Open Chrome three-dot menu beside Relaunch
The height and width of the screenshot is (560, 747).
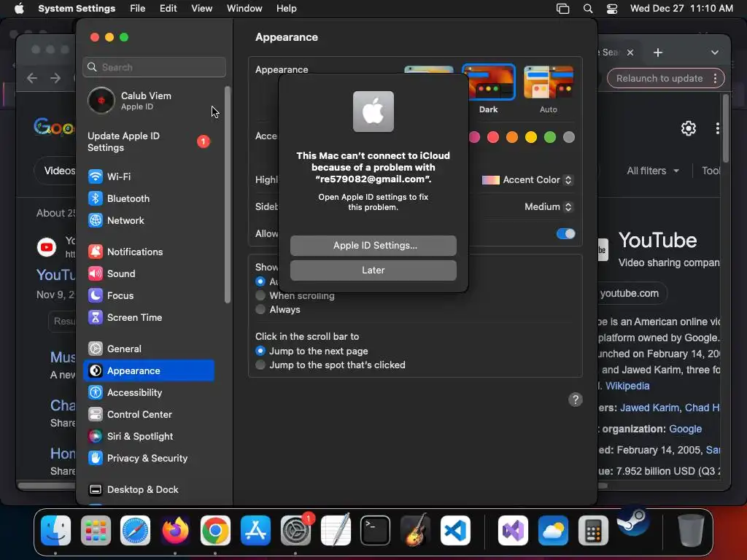[x=715, y=79]
